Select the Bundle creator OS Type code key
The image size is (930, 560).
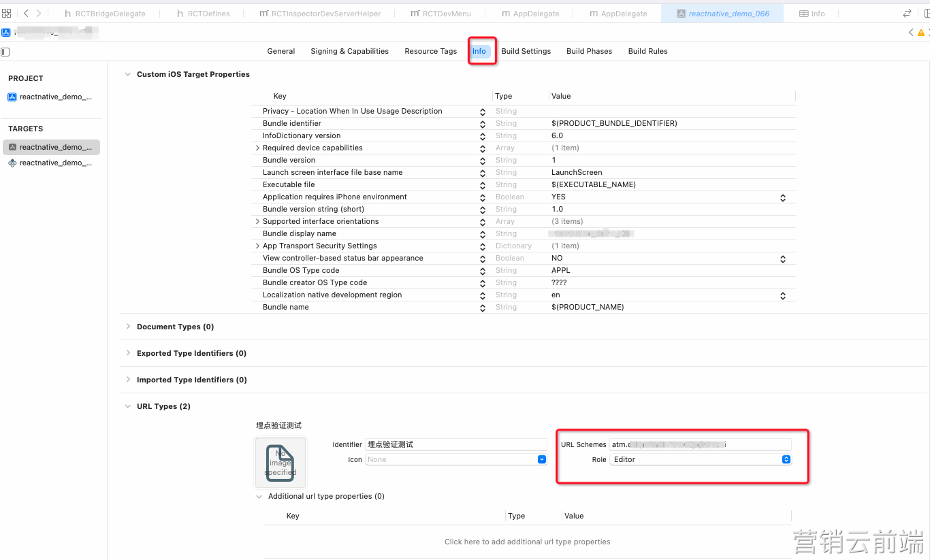pyautogui.click(x=315, y=282)
